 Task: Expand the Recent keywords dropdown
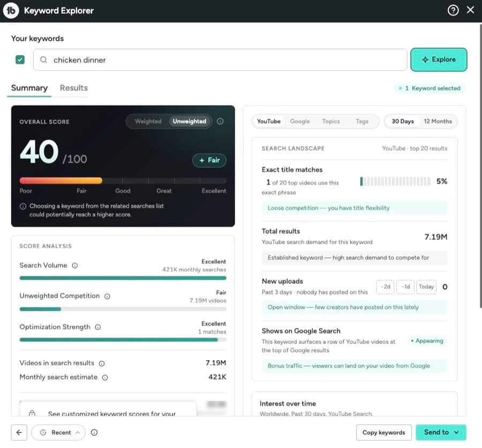(58, 432)
